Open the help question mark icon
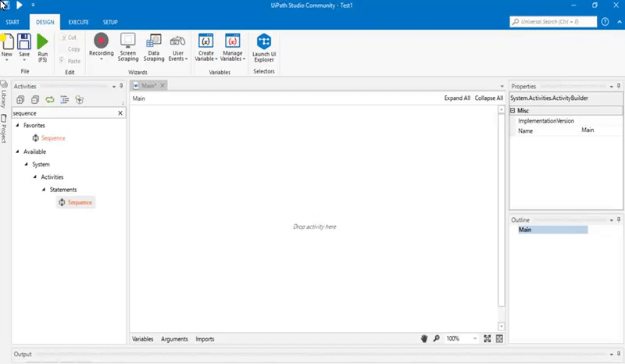Screen dimensions: 625x364 pyautogui.click(x=605, y=22)
